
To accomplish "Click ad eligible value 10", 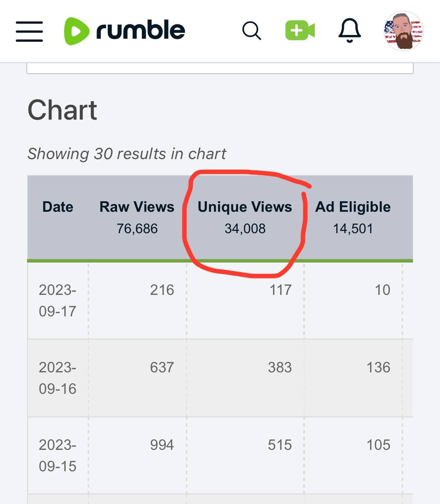I will 382,290.
